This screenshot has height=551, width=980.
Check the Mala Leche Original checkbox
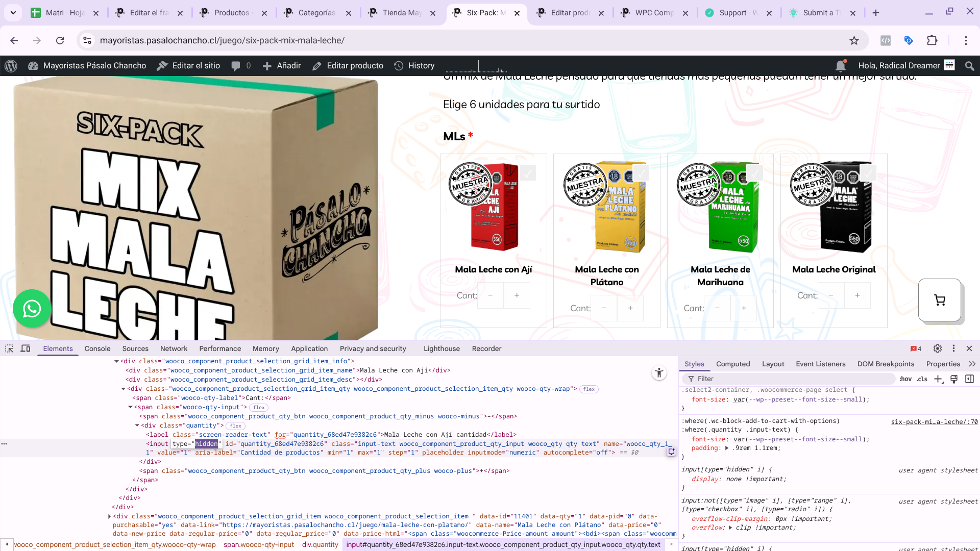868,173
